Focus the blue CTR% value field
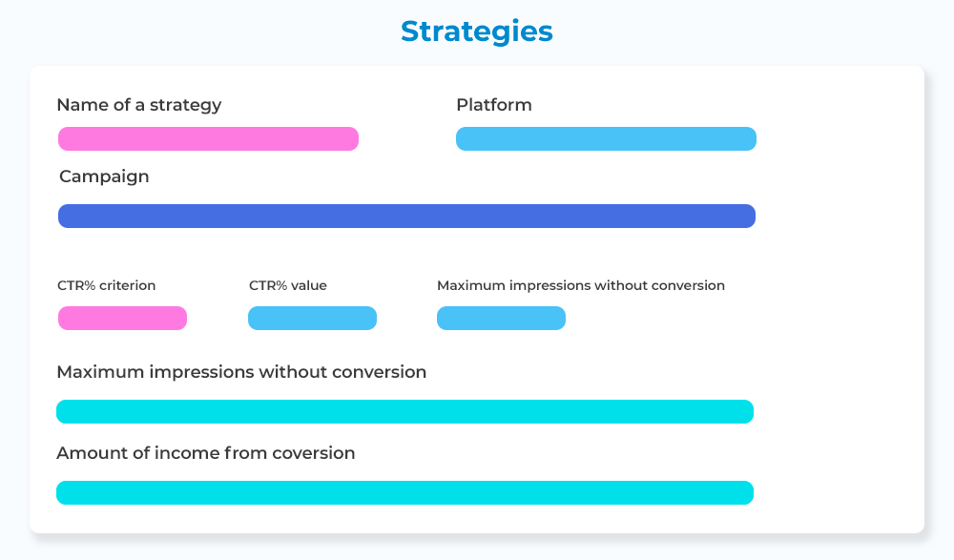This screenshot has height=560, width=954. [312, 319]
